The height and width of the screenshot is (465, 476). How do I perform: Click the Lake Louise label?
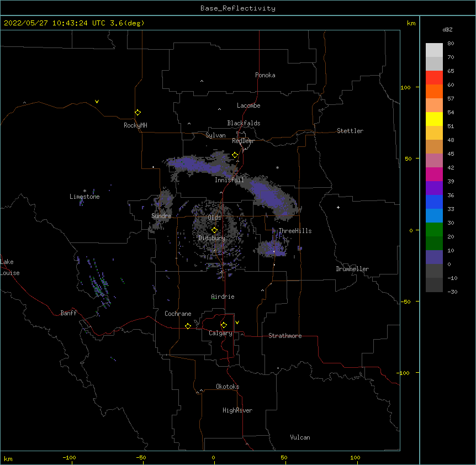pyautogui.click(x=10, y=267)
